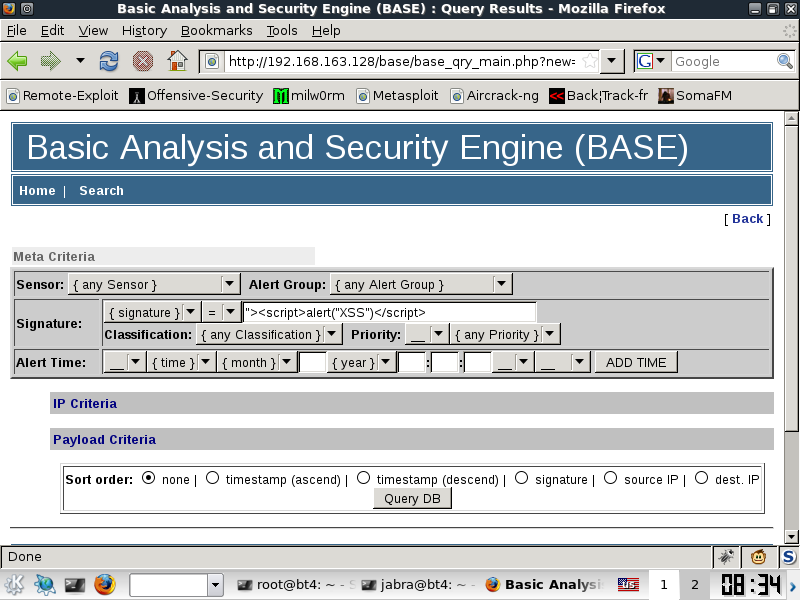Image resolution: width=800 pixels, height=600 pixels.
Task: Click the bug icon in status bar
Action: click(x=726, y=557)
